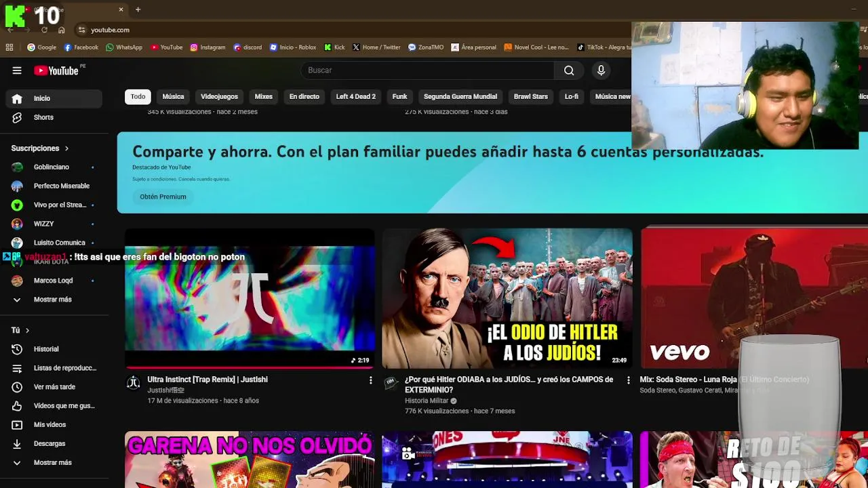Open more options for Hitler ODIABA video
Viewport: 868px width, 488px height.
(x=628, y=380)
